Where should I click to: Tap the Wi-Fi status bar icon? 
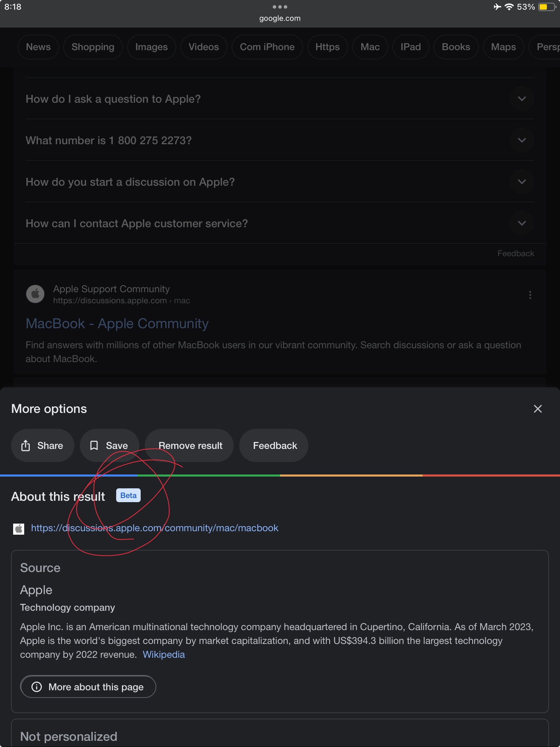[508, 7]
